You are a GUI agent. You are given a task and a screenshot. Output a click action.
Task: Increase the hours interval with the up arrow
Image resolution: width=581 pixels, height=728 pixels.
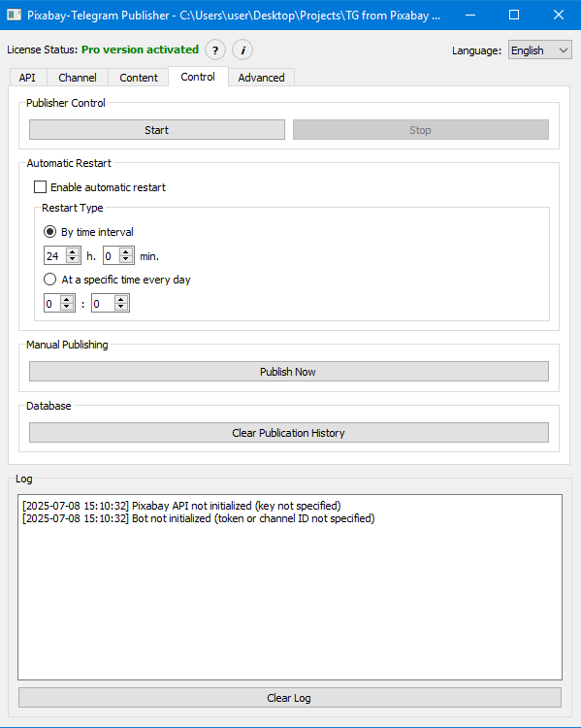click(x=73, y=252)
